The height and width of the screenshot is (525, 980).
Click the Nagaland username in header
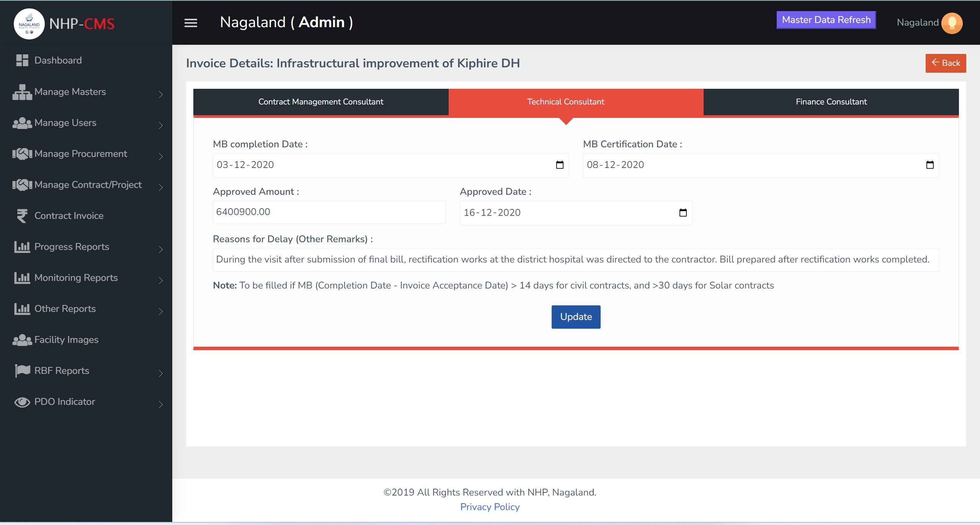click(x=918, y=23)
